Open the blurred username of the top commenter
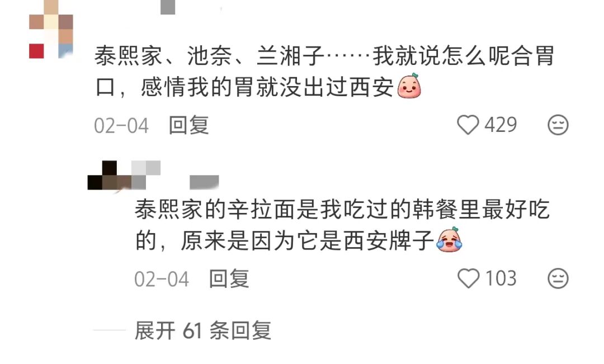The width and height of the screenshot is (604, 364). [x=168, y=7]
